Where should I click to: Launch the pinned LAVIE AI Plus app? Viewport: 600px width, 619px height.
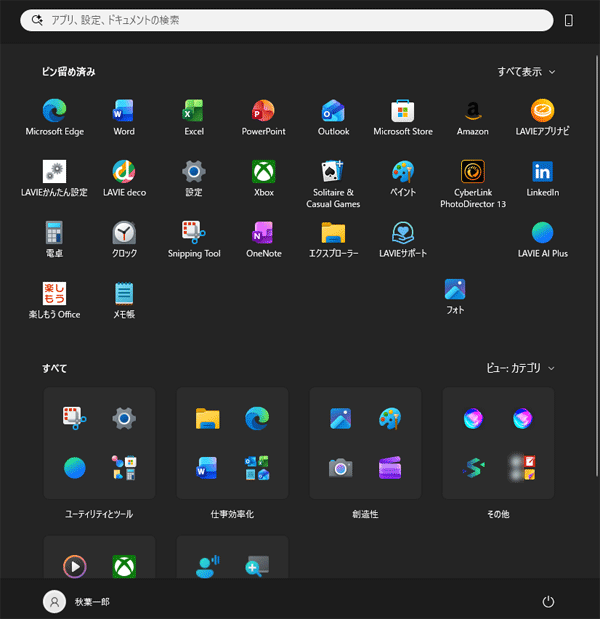[x=542, y=240]
